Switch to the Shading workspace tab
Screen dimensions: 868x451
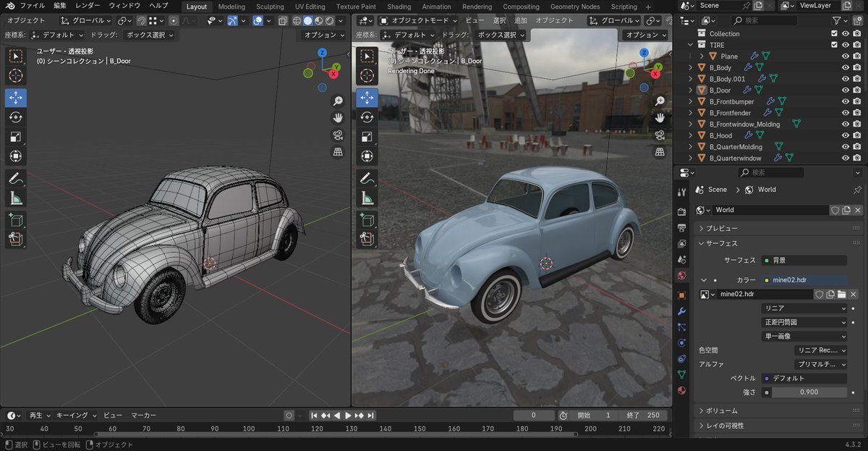pos(399,7)
